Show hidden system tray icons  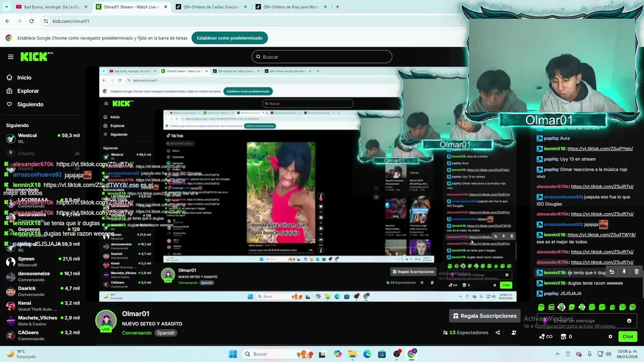[557, 354]
